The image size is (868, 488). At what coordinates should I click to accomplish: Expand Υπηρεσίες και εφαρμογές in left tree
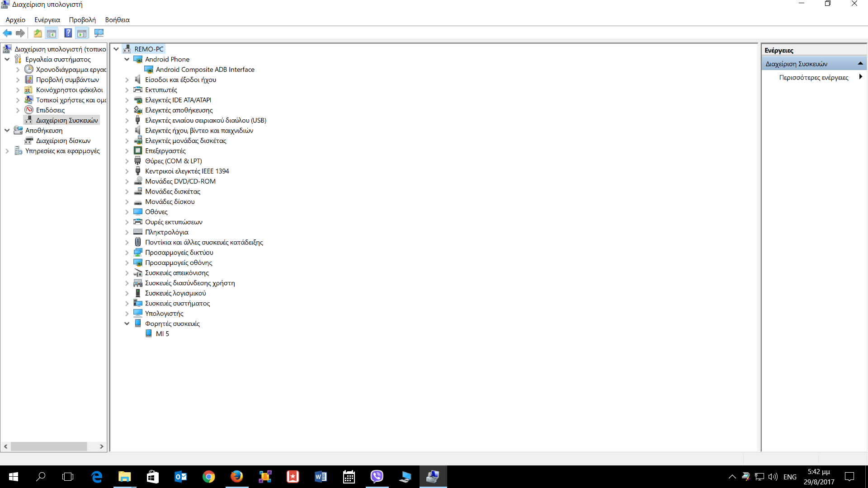(7, 151)
